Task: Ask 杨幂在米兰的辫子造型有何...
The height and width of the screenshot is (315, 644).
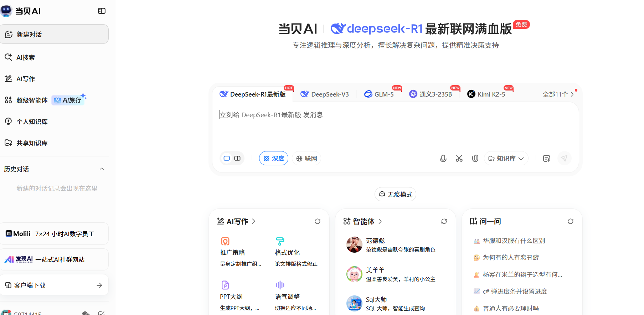Action: point(522,275)
